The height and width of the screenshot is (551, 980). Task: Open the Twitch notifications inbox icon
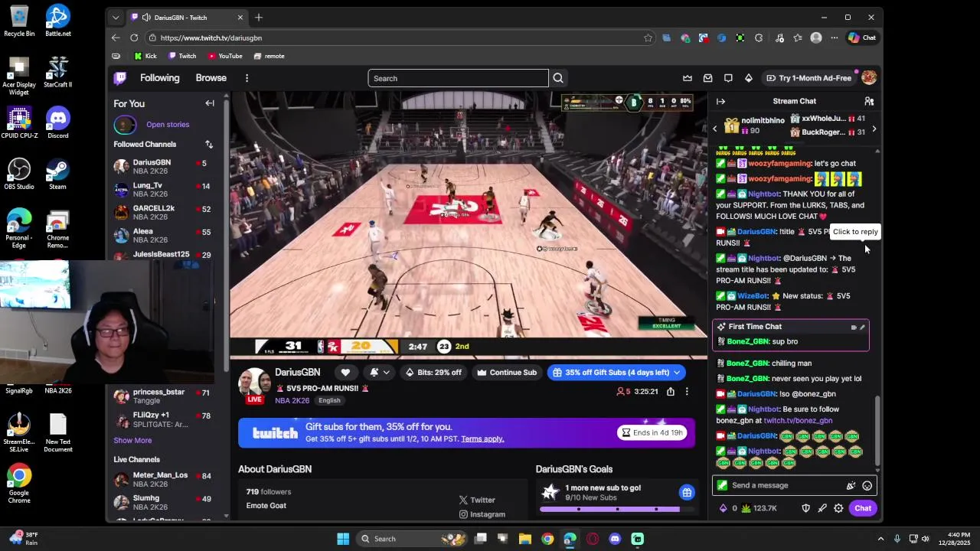pyautogui.click(x=707, y=78)
